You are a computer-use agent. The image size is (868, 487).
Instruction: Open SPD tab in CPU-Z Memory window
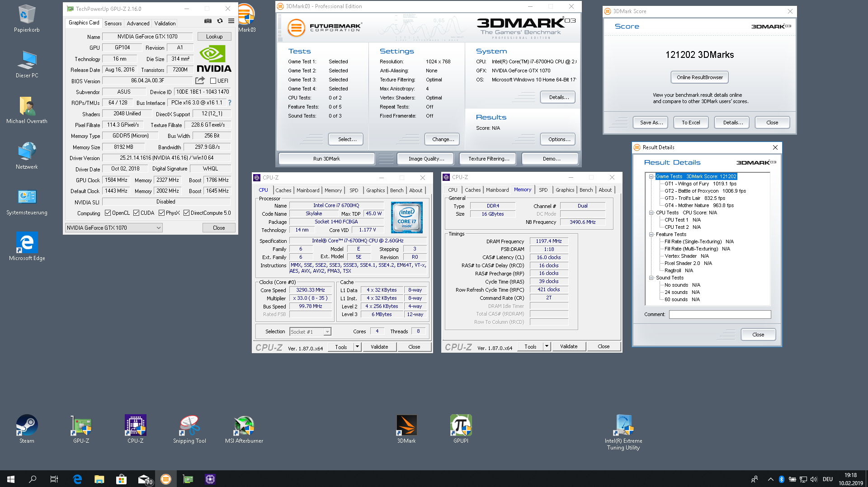pos(543,190)
